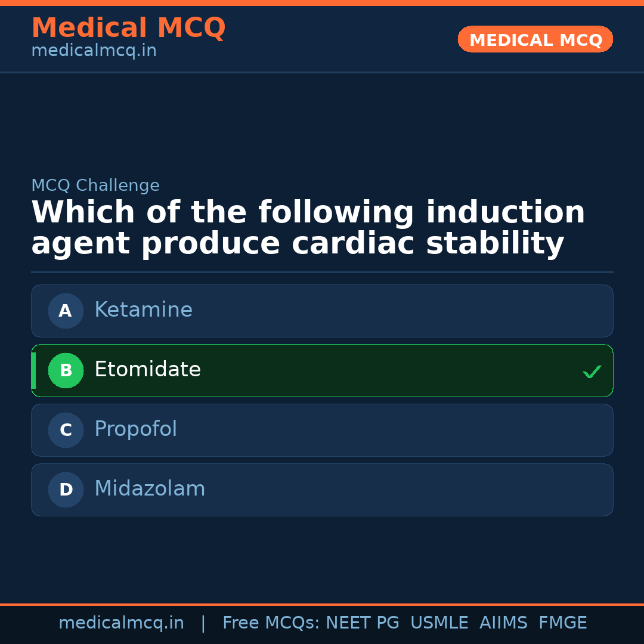Collapse the Ketamine option card
The height and width of the screenshot is (644, 644).
coord(322,311)
